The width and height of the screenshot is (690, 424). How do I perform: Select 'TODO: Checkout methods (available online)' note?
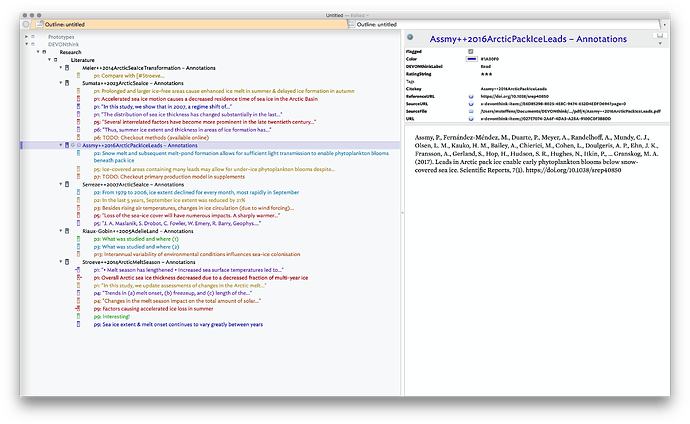click(x=151, y=138)
